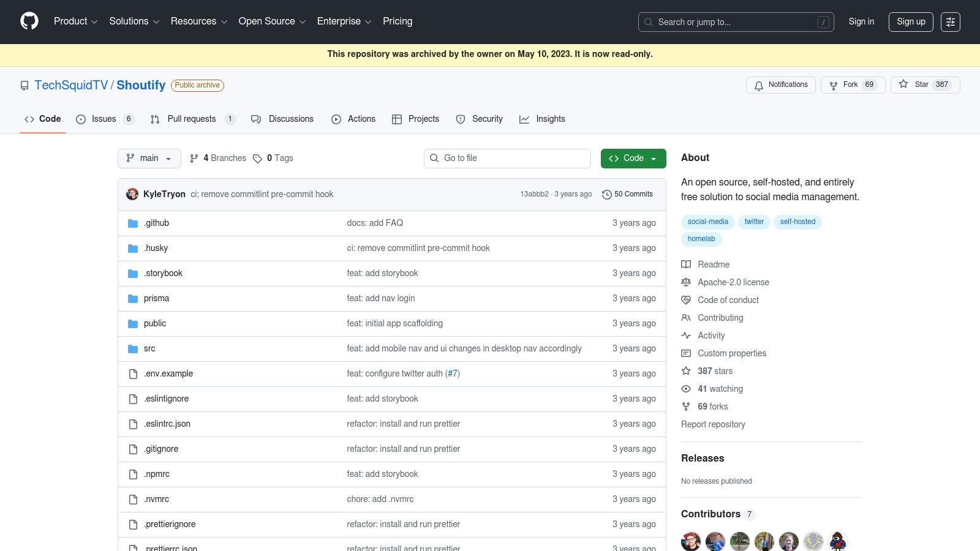
Task: Click the social-media topic tag
Action: click(708, 222)
